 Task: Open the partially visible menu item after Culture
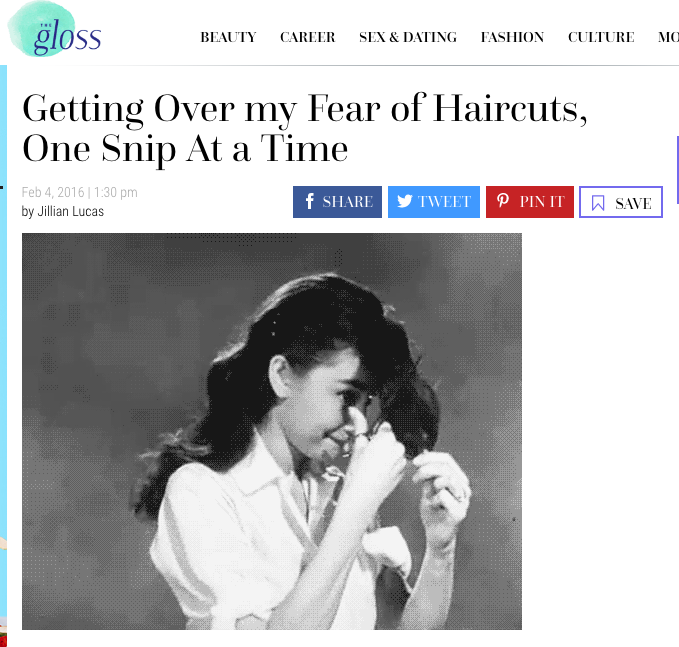tap(668, 37)
